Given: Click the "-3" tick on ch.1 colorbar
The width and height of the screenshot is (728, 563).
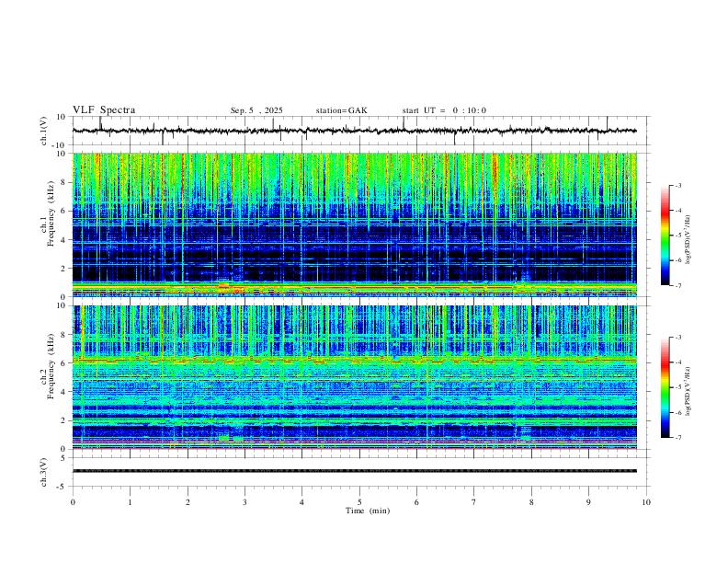Looking at the screenshot, I should 677,185.
